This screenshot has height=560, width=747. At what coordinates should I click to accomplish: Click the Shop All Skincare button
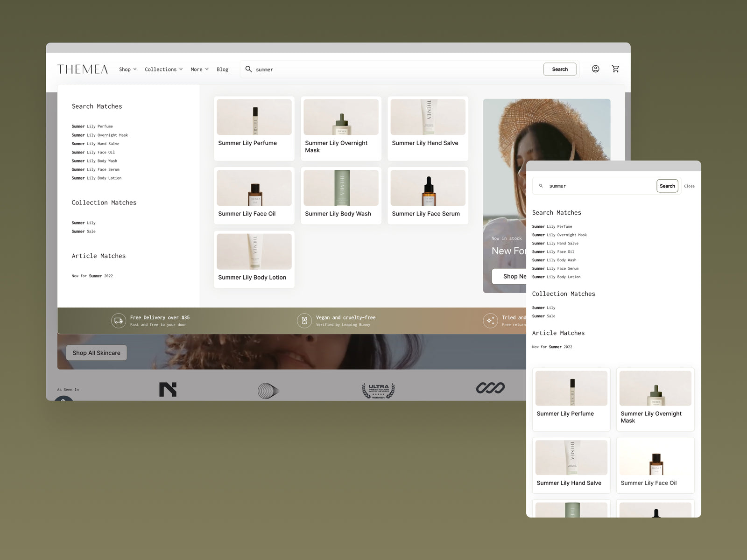pos(96,353)
